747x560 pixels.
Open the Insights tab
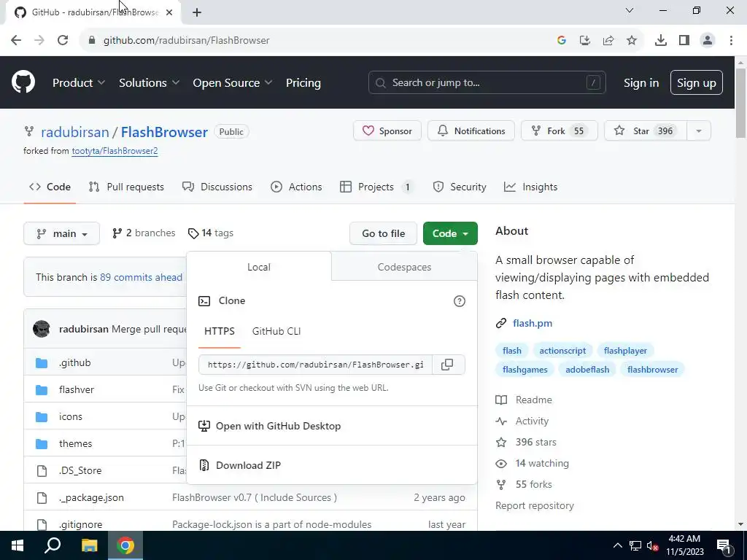[x=531, y=187]
